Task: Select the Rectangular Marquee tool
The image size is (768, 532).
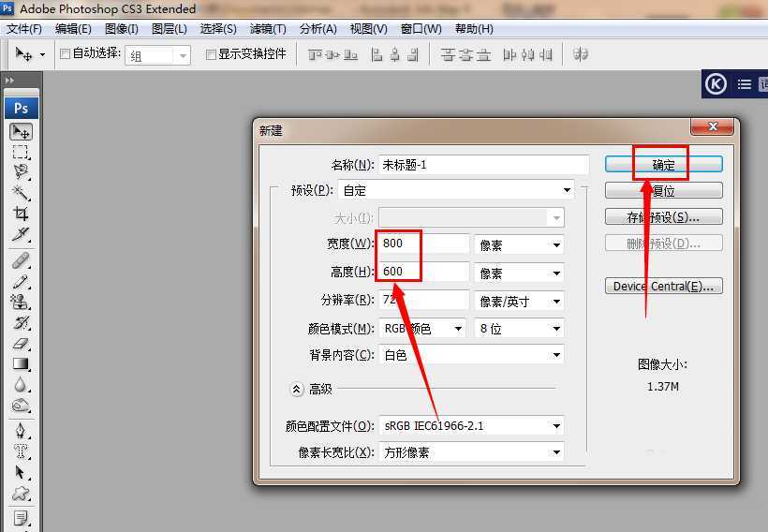Action: tap(21, 152)
